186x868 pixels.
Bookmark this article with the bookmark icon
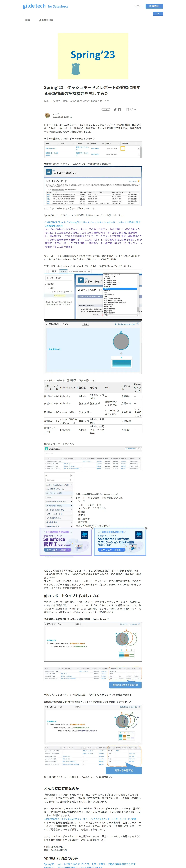(128, 110)
